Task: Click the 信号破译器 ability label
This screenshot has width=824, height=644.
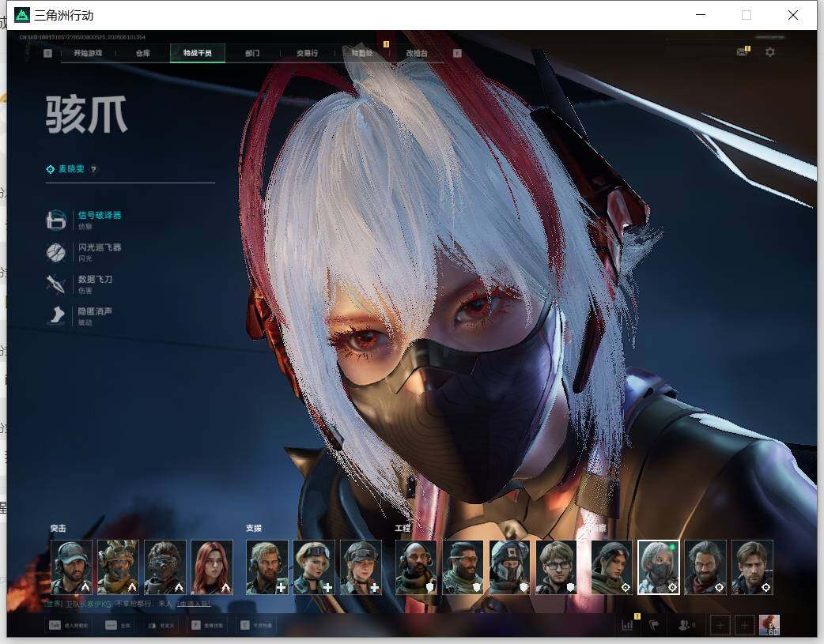Action: pyautogui.click(x=100, y=215)
